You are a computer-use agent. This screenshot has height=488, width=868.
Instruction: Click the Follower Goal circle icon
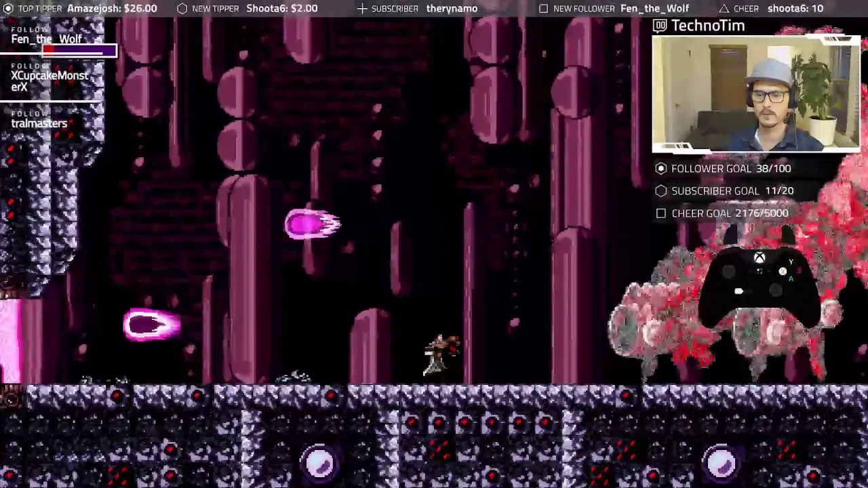pos(661,169)
